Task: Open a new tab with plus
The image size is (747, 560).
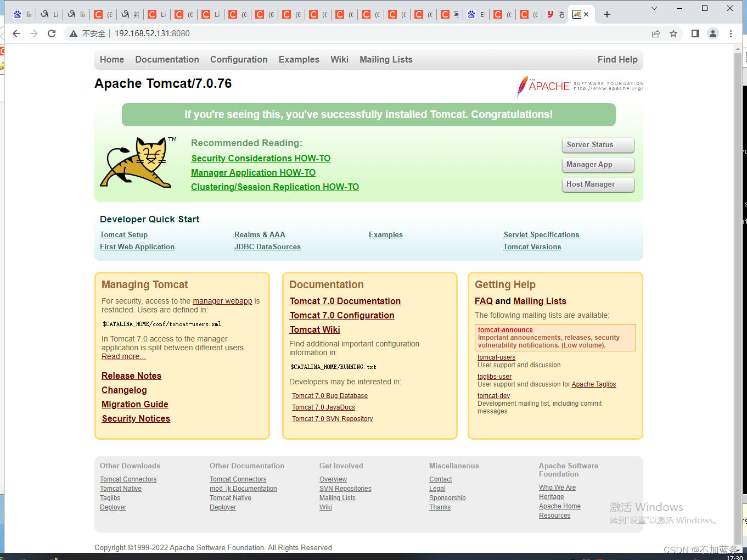Action: click(607, 14)
